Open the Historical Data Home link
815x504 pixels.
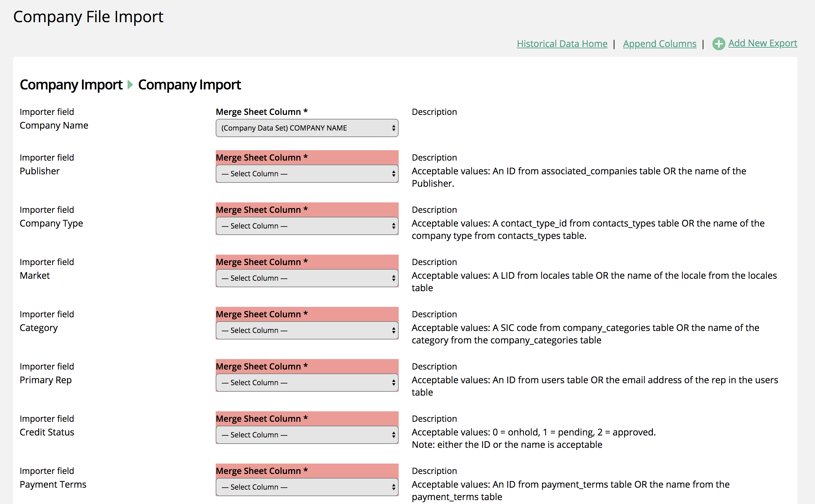point(562,44)
